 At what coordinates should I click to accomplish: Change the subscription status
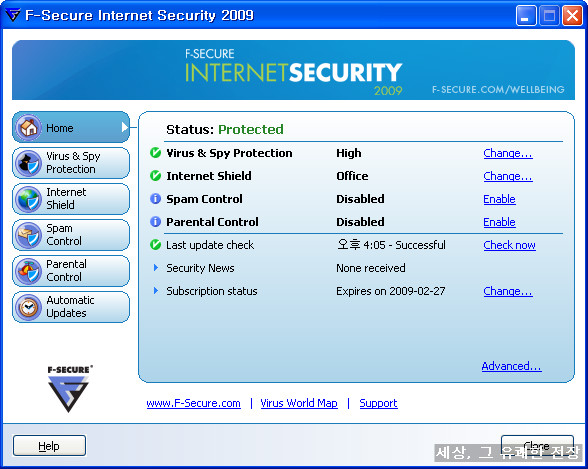(x=508, y=291)
